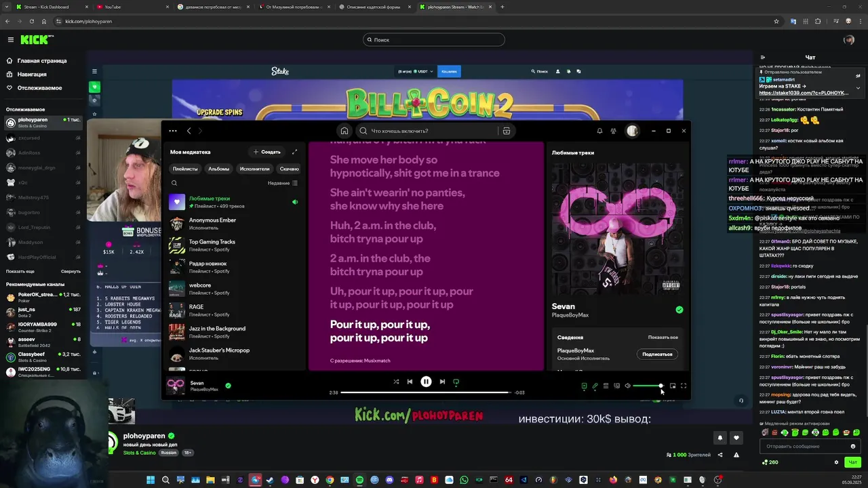Open Spotify mini player
The image size is (868, 488).
point(673,386)
